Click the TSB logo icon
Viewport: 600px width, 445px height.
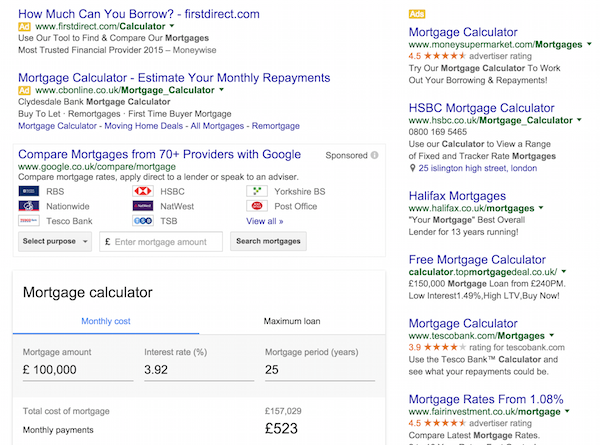(143, 221)
